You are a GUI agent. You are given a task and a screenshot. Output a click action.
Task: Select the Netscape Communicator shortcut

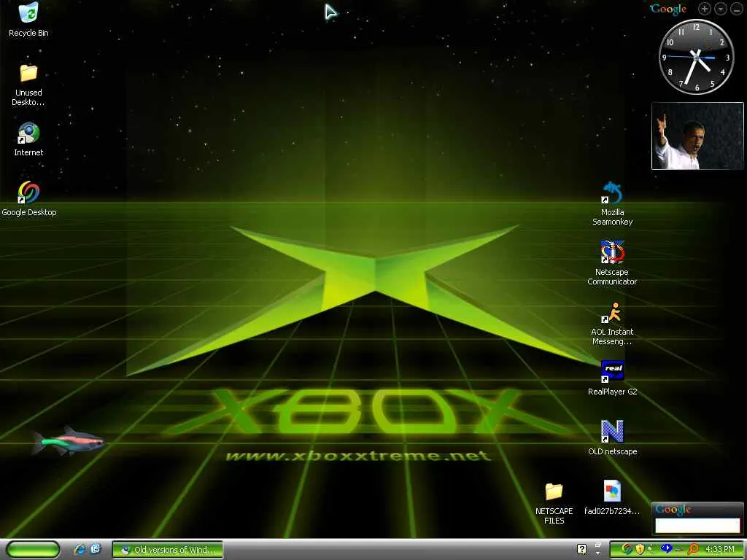click(612, 263)
